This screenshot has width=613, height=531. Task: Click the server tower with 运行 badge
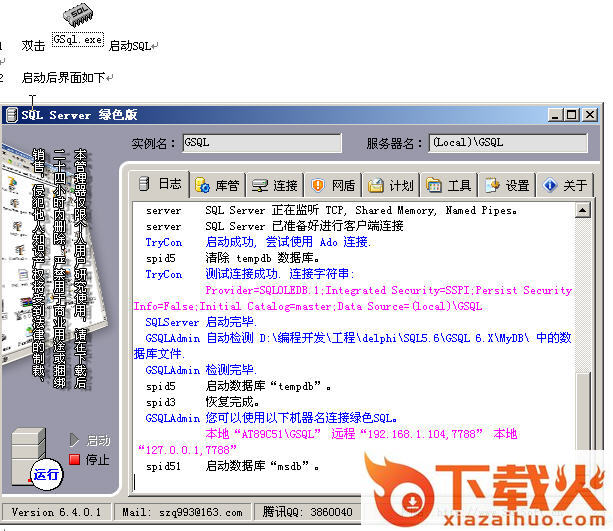[36, 458]
